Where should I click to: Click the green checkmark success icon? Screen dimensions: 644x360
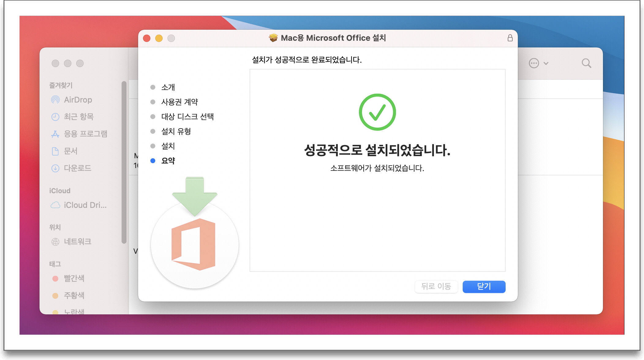377,112
